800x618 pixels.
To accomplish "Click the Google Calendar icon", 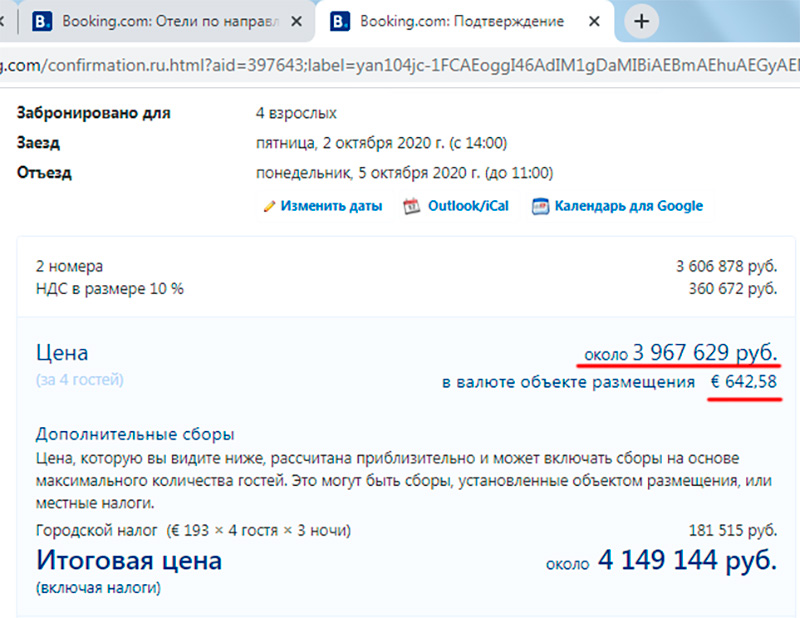I will click(x=540, y=207).
